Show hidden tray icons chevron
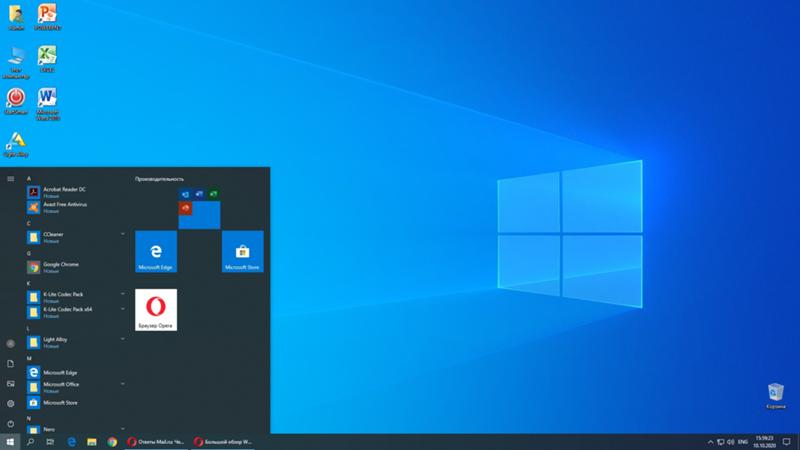The height and width of the screenshot is (450, 800). click(x=710, y=442)
